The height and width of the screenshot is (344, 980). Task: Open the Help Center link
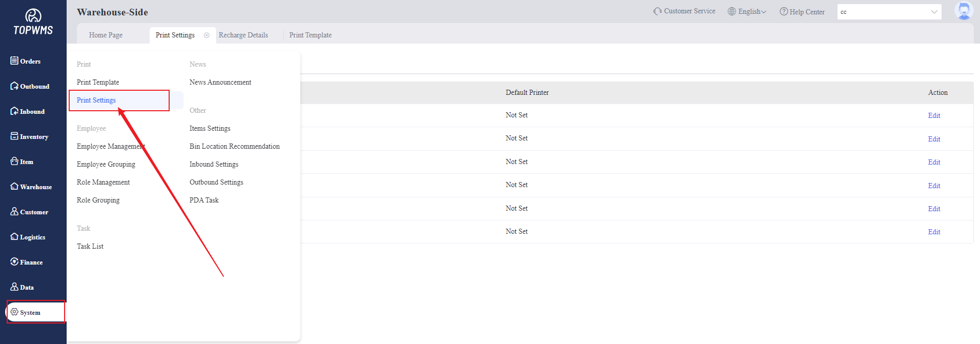802,12
